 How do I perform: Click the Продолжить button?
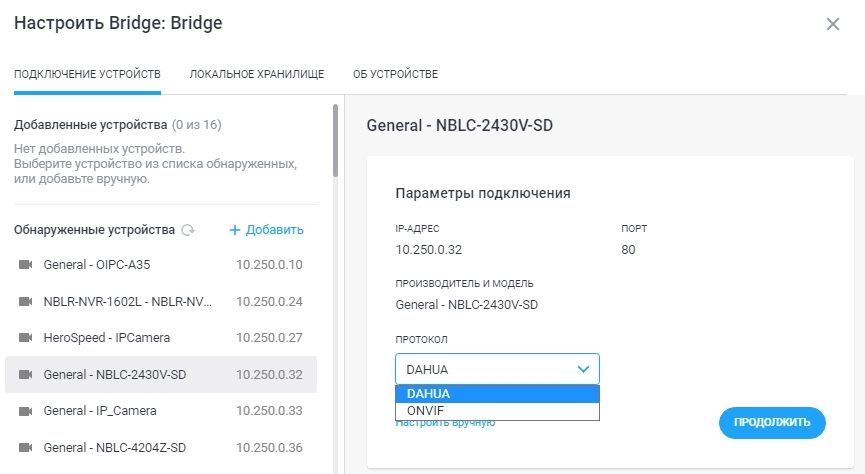click(772, 423)
